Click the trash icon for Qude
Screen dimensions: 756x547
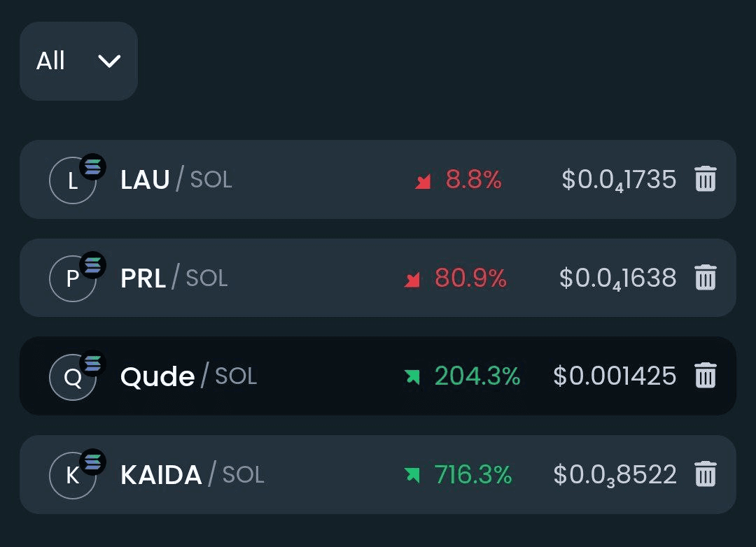point(705,376)
